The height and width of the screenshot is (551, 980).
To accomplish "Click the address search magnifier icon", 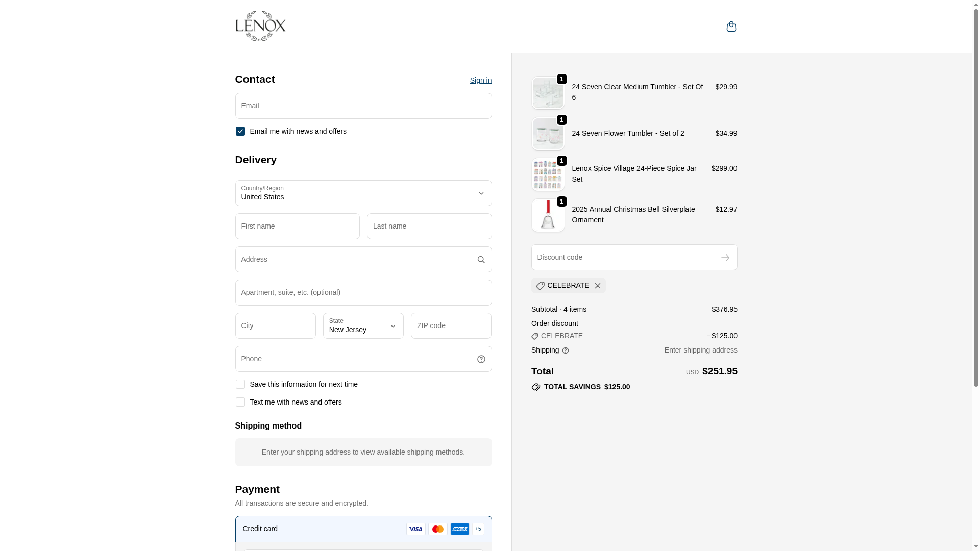I will pyautogui.click(x=481, y=260).
